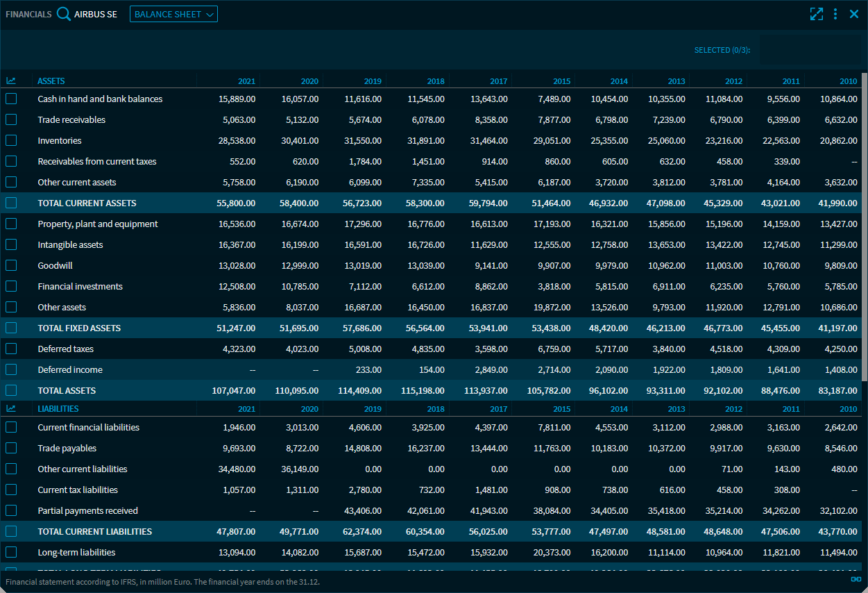Click the link icon in bottom right corner
The height and width of the screenshot is (593, 868).
(x=856, y=579)
